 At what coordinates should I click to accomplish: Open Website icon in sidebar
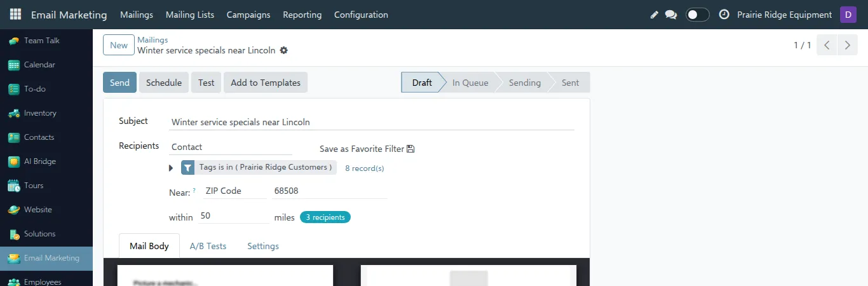[13, 210]
